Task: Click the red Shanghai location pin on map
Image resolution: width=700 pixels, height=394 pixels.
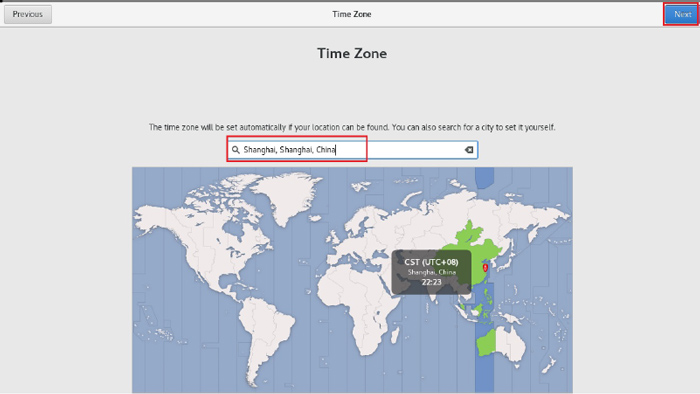Action: pos(485,268)
